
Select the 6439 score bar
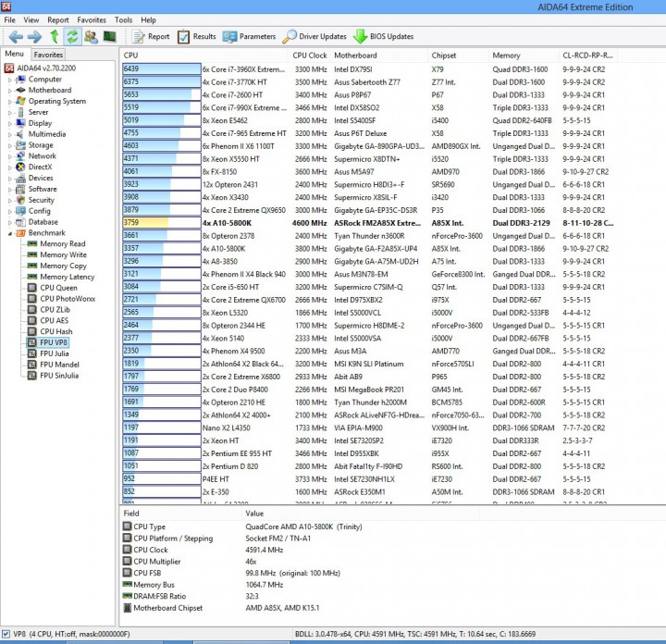[162, 68]
